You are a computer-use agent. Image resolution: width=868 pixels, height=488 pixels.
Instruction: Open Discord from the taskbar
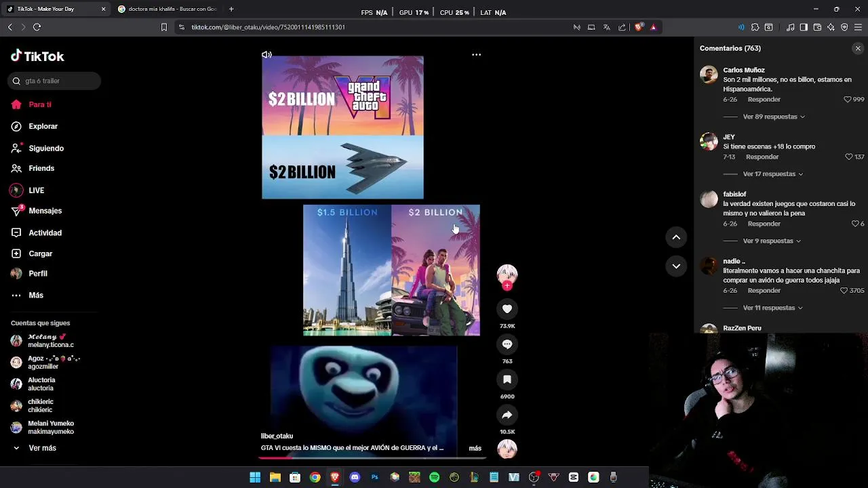[355, 478]
